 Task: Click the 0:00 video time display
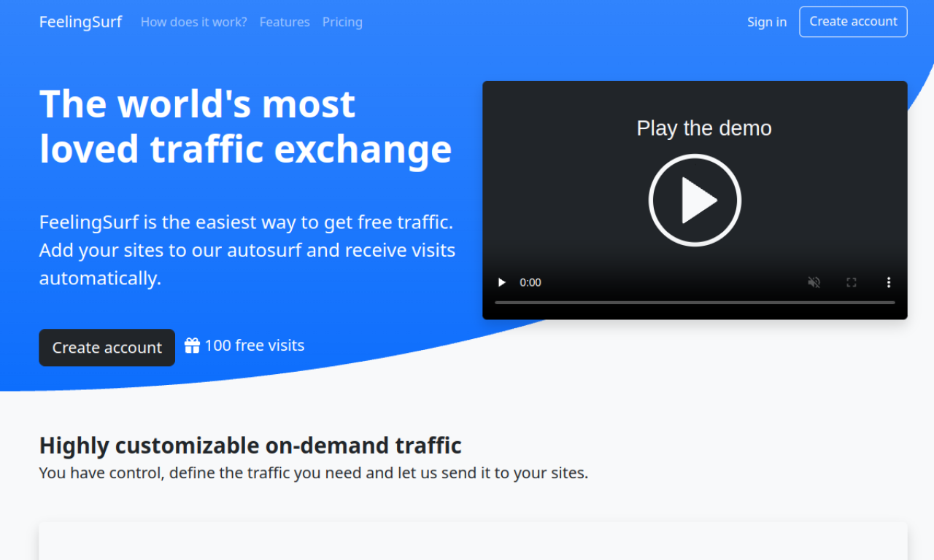(530, 282)
